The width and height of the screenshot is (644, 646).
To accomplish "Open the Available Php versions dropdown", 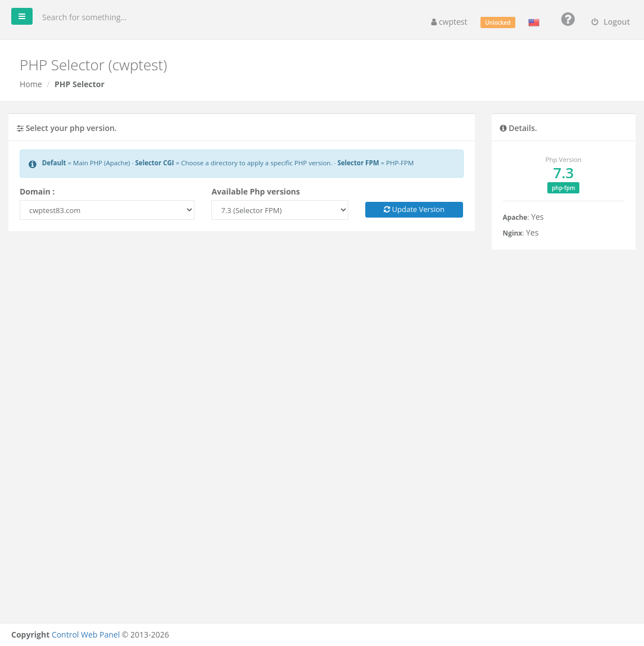I will (280, 210).
